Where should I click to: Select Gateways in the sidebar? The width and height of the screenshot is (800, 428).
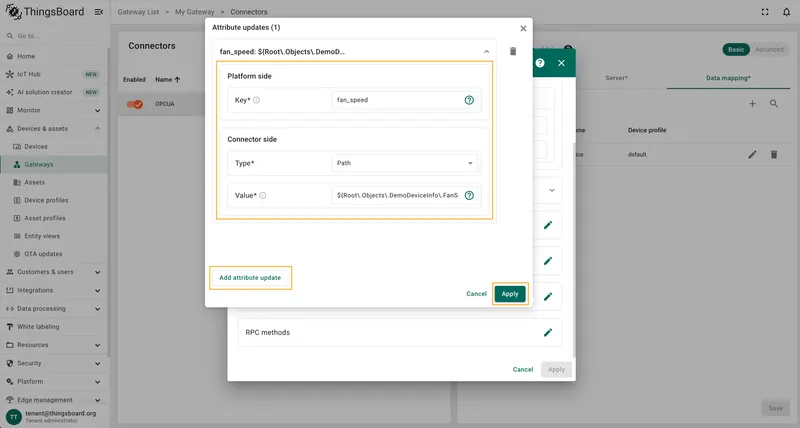point(54,164)
